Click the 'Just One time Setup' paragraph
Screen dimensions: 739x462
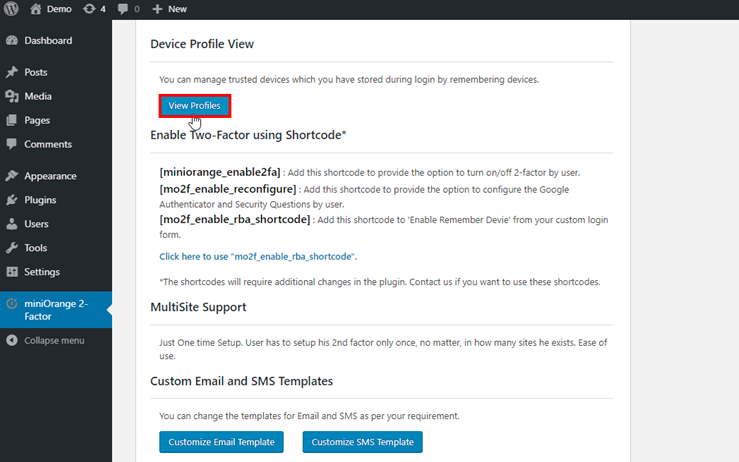pos(383,349)
